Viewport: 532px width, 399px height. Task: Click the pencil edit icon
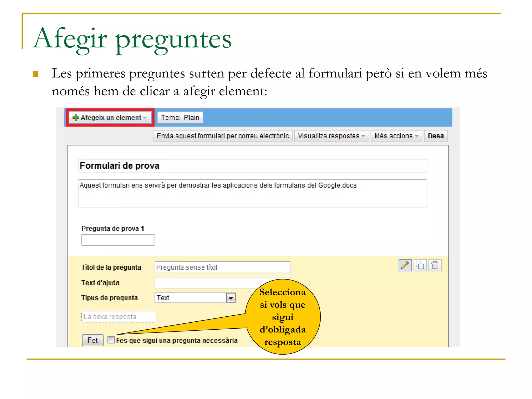pos(405,265)
